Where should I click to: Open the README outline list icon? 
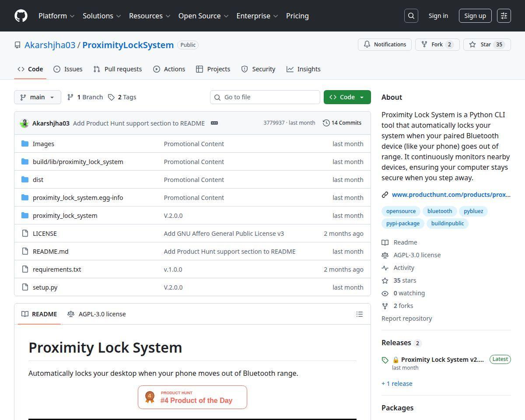(x=360, y=314)
